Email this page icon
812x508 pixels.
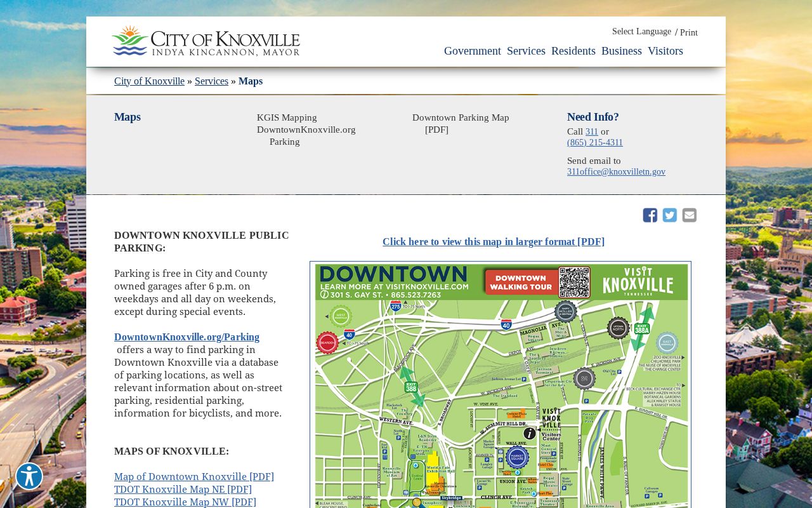pos(690,215)
